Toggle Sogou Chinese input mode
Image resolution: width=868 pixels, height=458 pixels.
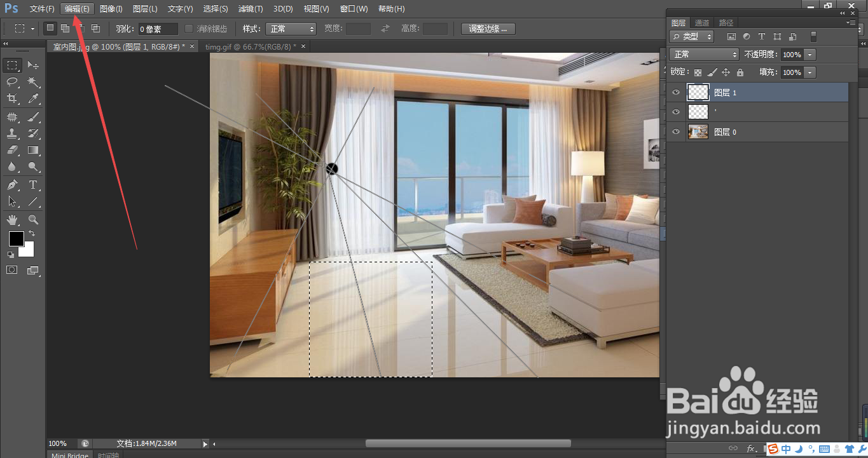coord(787,450)
